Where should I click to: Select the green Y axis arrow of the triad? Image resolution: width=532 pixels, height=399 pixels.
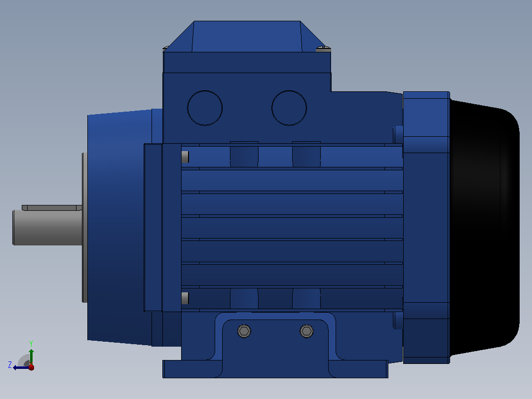[31, 356]
